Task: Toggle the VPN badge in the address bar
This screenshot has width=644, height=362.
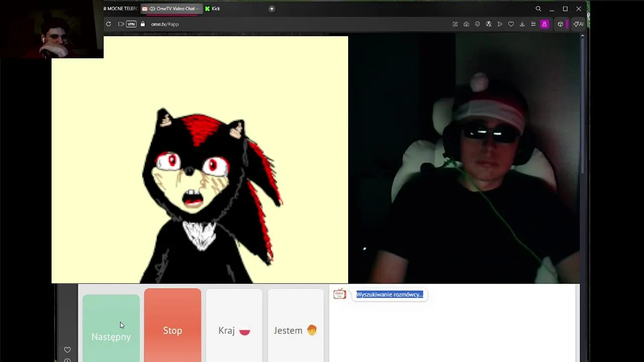Action: [131, 24]
